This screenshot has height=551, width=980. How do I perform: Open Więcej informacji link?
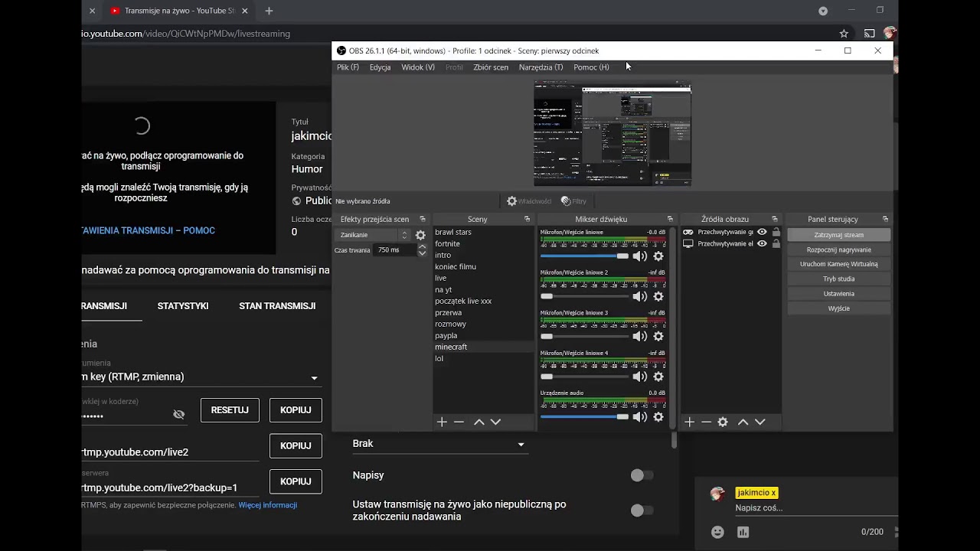(268, 505)
